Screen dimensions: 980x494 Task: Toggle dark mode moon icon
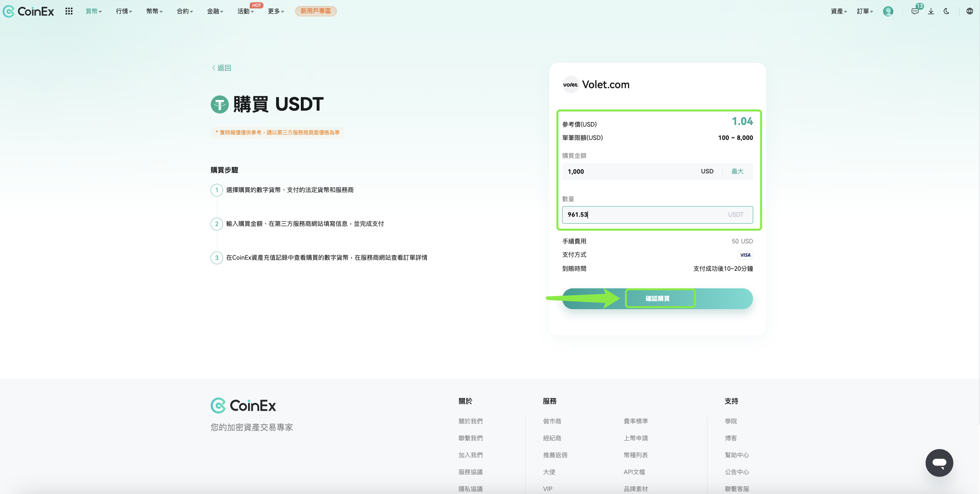(946, 11)
